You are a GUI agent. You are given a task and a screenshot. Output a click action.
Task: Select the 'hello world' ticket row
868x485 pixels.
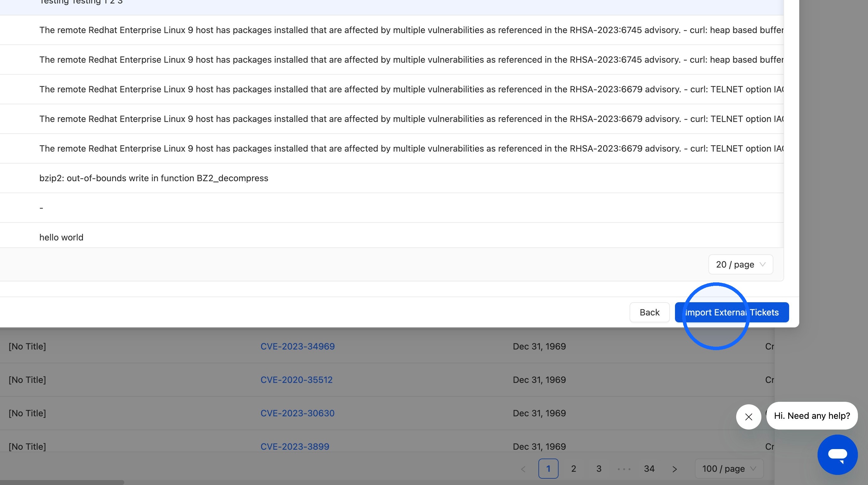pyautogui.click(x=391, y=235)
